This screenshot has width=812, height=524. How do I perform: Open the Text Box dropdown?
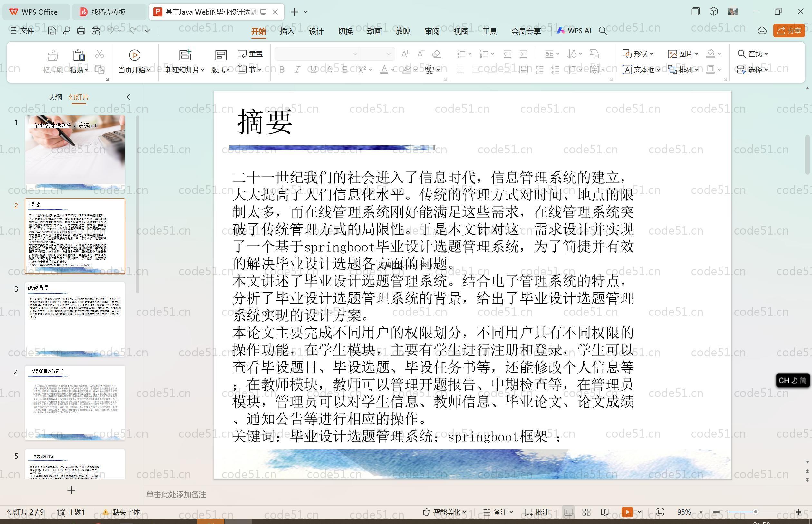coord(641,70)
